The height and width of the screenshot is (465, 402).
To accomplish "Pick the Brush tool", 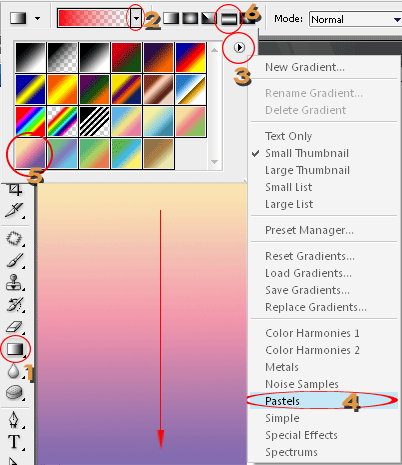I will (15, 260).
